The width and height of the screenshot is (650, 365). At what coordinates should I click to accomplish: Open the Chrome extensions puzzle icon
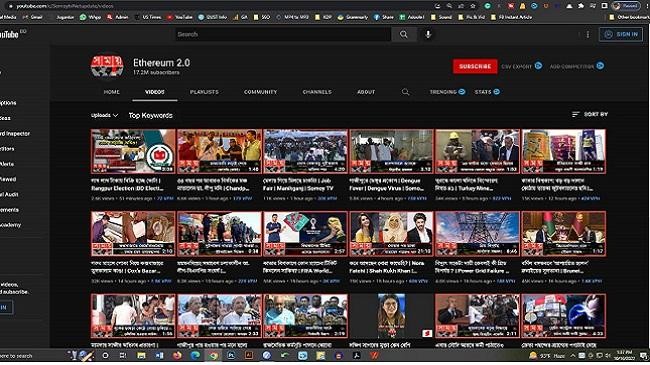[581, 6]
